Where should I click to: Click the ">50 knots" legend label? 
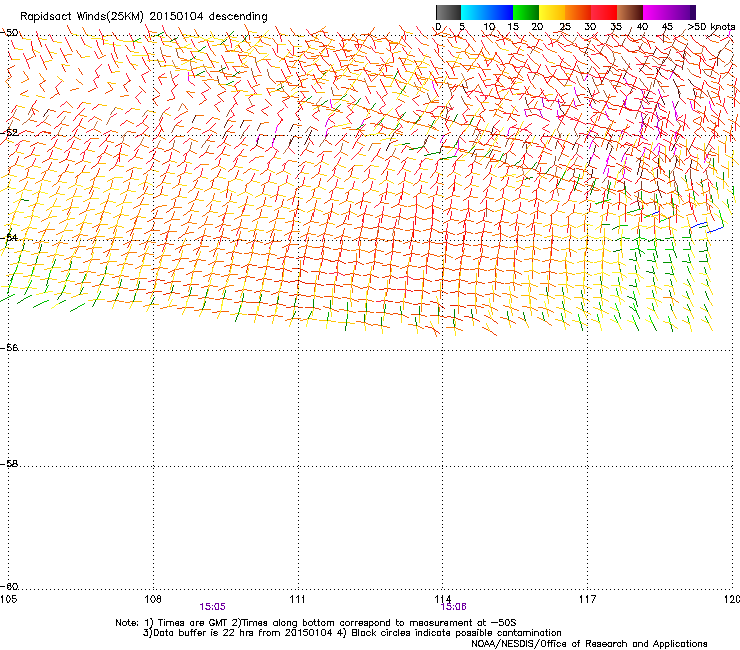coord(711,27)
